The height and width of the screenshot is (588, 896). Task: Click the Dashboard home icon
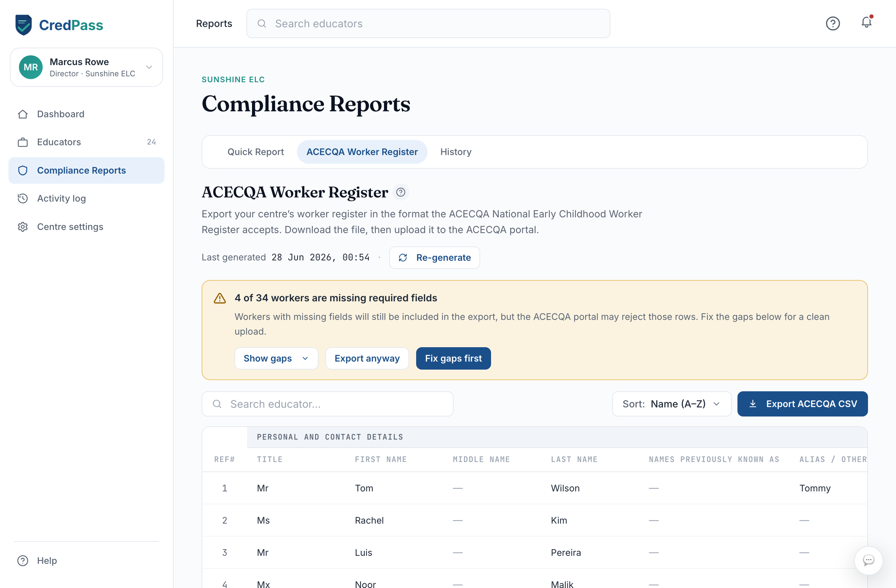(x=23, y=114)
